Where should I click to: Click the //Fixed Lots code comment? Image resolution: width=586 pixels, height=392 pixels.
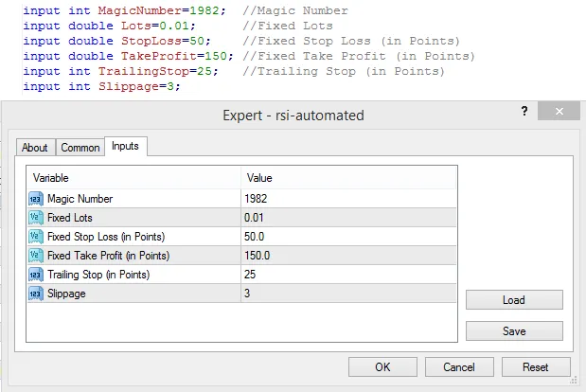288,26
